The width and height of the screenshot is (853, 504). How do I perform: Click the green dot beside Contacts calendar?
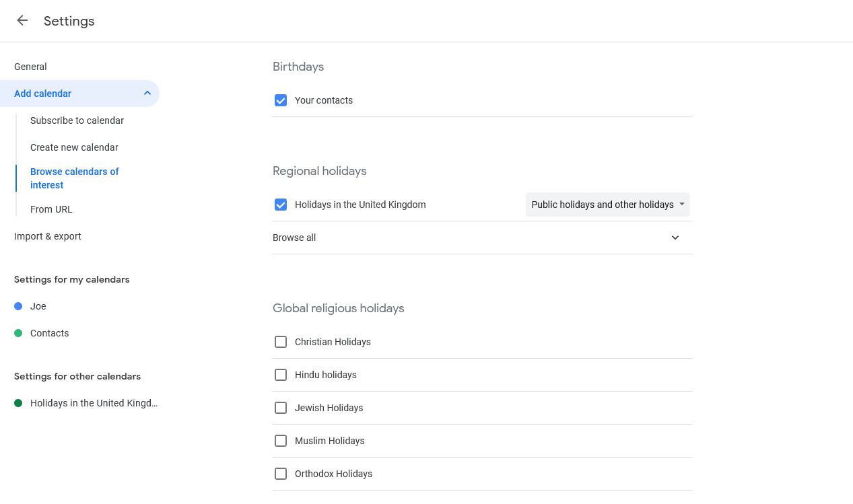point(18,333)
